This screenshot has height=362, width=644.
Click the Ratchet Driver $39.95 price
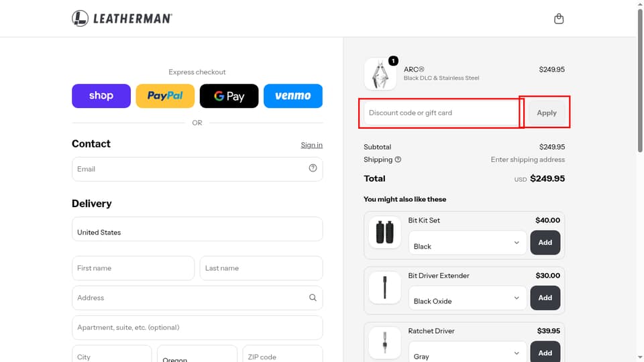(549, 330)
